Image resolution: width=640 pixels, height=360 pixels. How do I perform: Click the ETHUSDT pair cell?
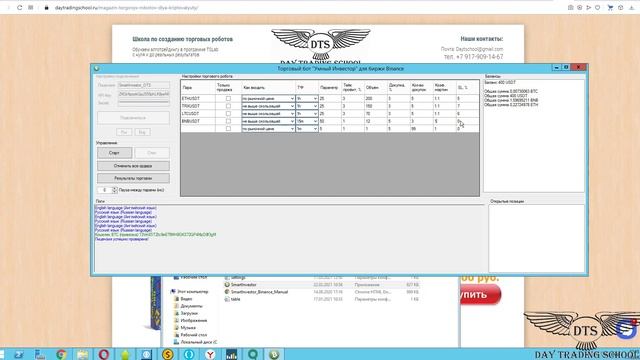(x=198, y=98)
